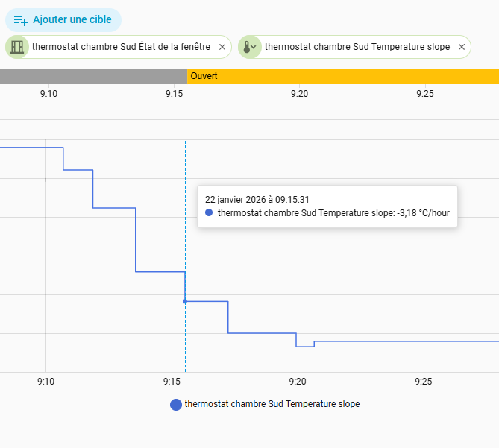This screenshot has width=499, height=448.
Task: Click the orange Ouvert state segment
Action: [x=343, y=76]
